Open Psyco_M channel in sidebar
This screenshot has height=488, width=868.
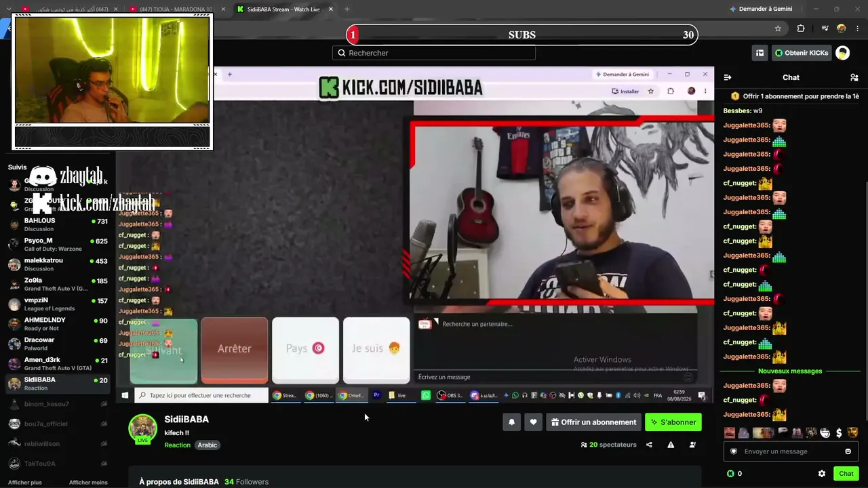[x=58, y=244]
